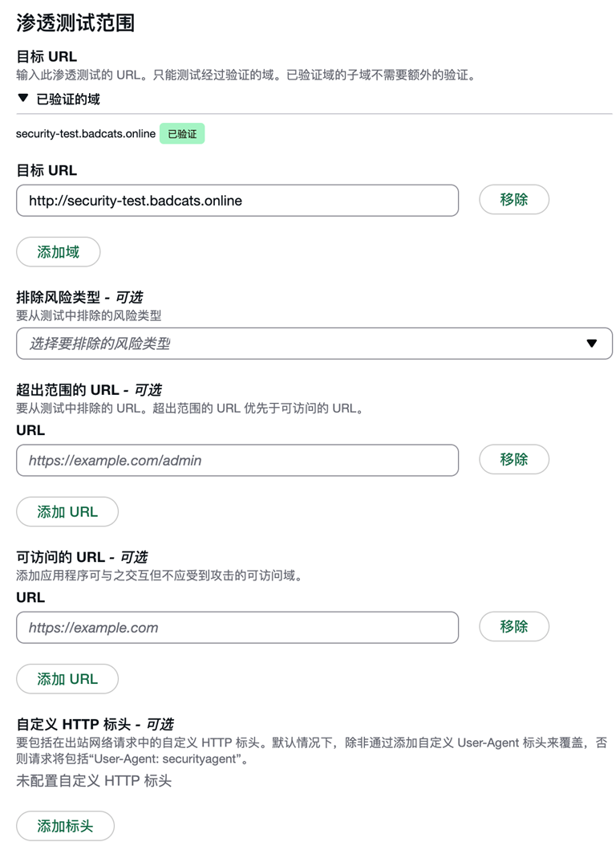
Task: Click 添加 URL under 超出范围的 URL
Action: [67, 511]
